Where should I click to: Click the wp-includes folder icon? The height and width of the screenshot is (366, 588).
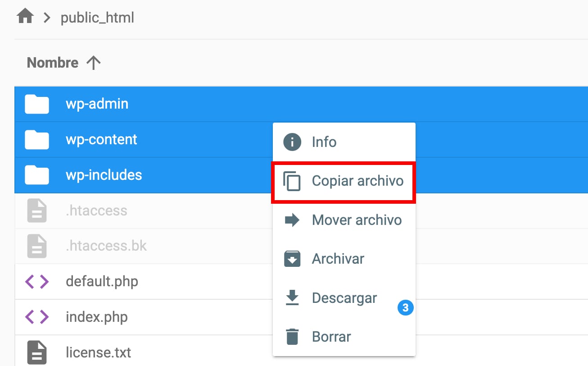point(37,175)
